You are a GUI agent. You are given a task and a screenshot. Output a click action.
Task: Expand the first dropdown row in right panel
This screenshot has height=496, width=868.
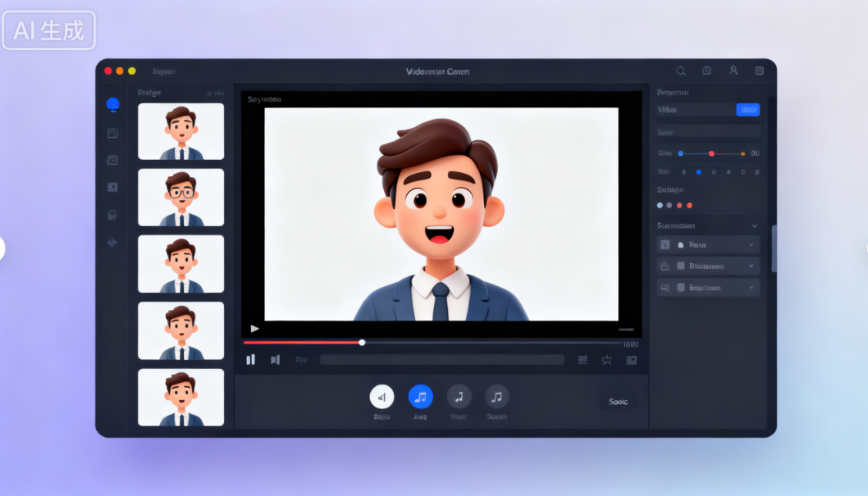pyautogui.click(x=751, y=245)
